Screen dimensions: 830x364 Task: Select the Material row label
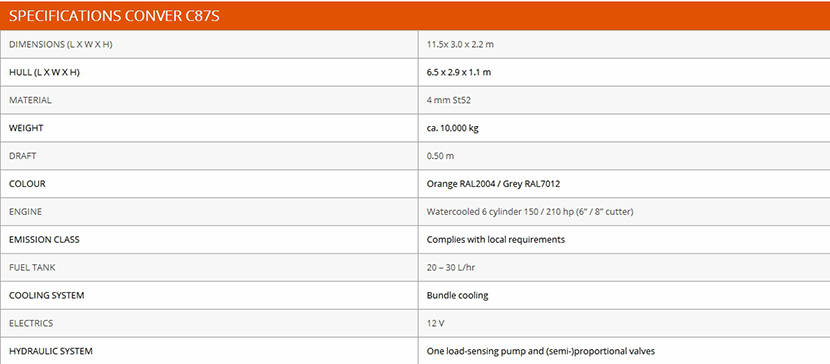coord(30,100)
